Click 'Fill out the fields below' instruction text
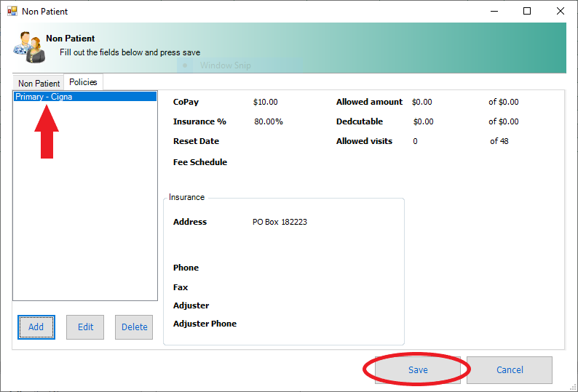This screenshot has width=578, height=392. click(130, 52)
